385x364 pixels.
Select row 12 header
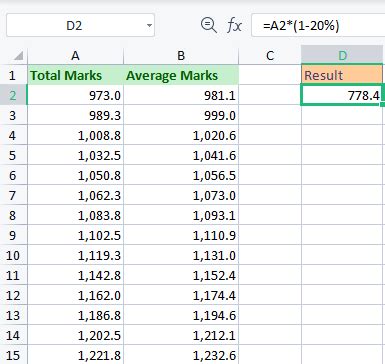click(x=13, y=295)
